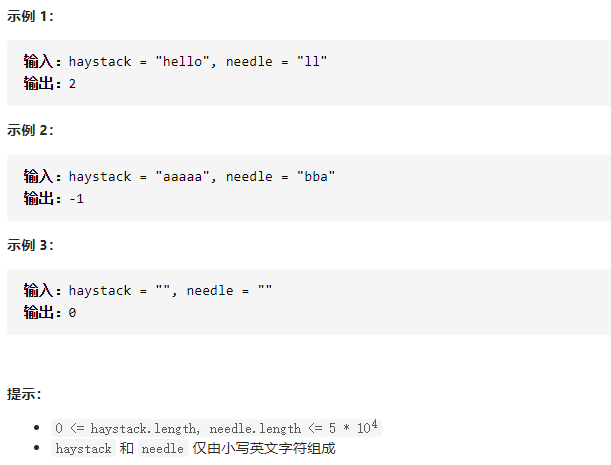
Task: Click the length constraint code snippet in hints
Action: click(216, 428)
